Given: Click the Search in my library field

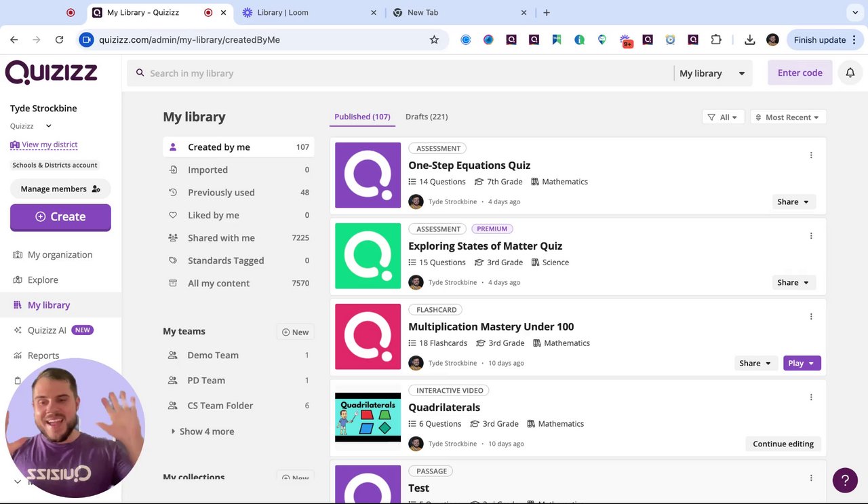Looking at the screenshot, I should 400,73.
